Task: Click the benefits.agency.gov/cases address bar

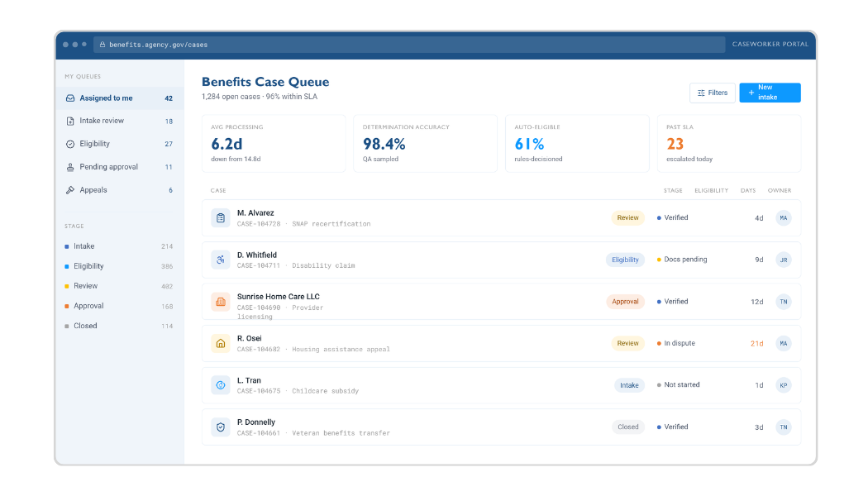Action: pos(409,45)
